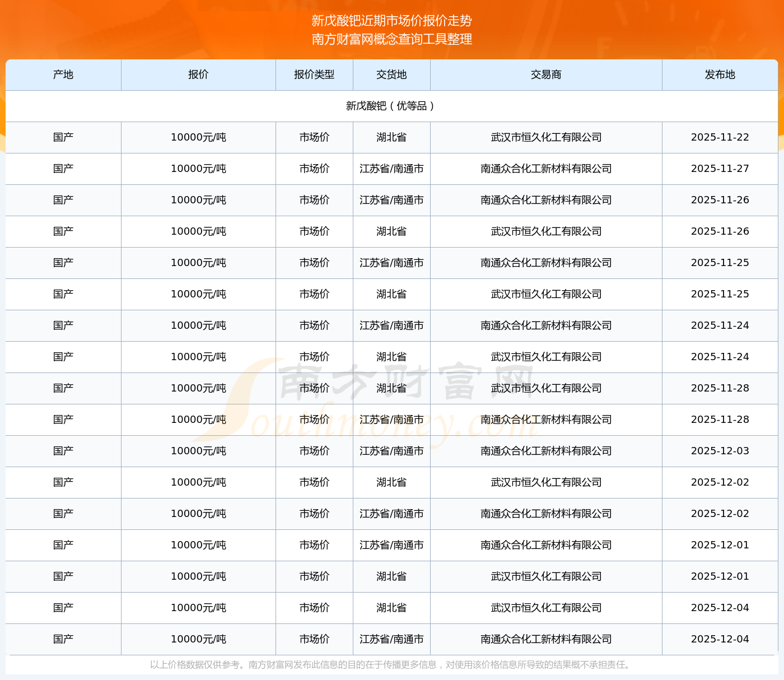
Task: Select the 2025-11-27 date cell
Action: (720, 169)
